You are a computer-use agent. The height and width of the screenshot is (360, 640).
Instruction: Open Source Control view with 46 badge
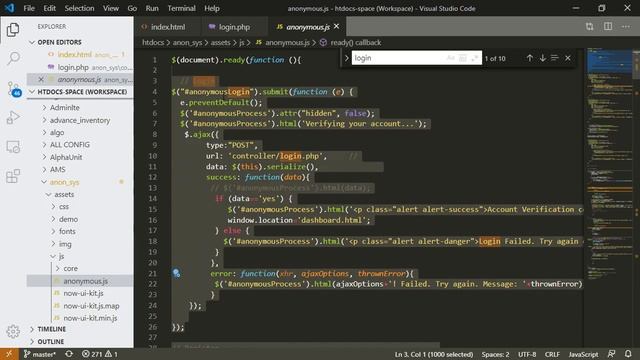click(13, 88)
